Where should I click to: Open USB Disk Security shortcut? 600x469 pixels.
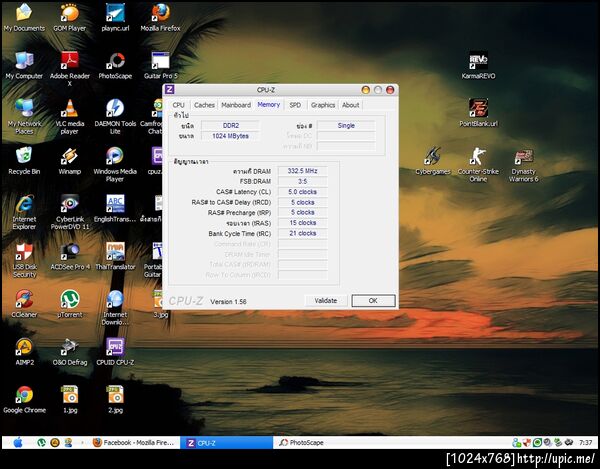pos(24,259)
